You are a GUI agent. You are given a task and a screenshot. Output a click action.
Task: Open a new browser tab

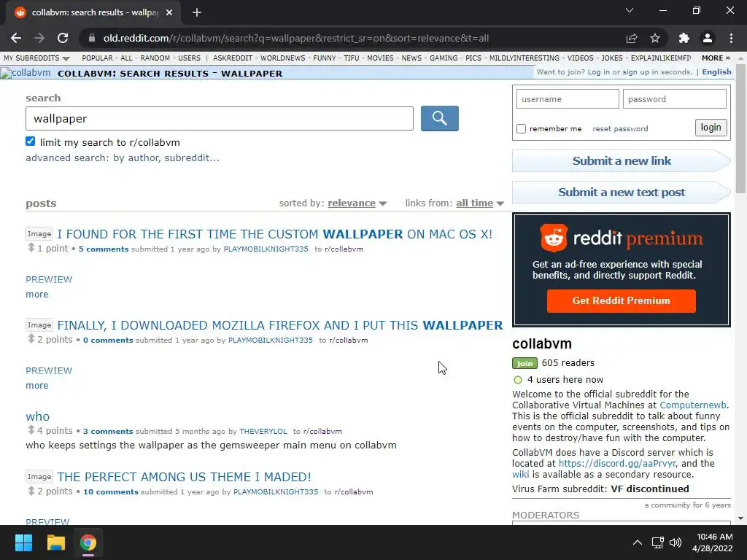tap(197, 12)
